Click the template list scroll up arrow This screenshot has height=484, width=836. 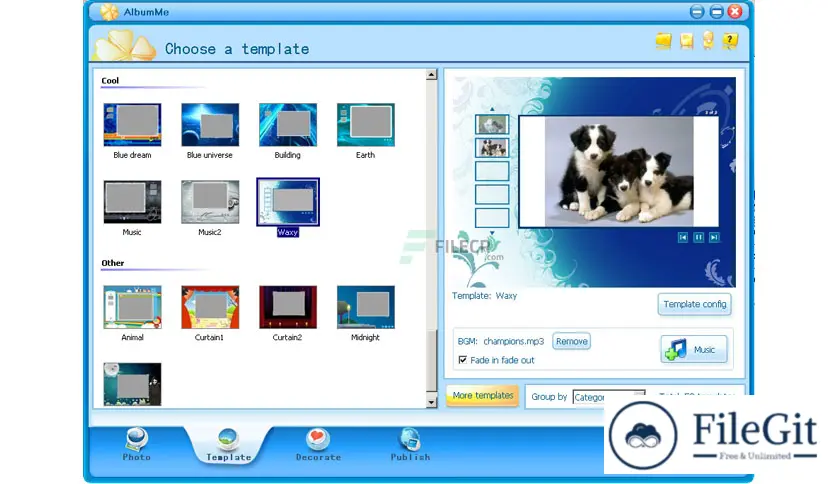[x=431, y=75]
